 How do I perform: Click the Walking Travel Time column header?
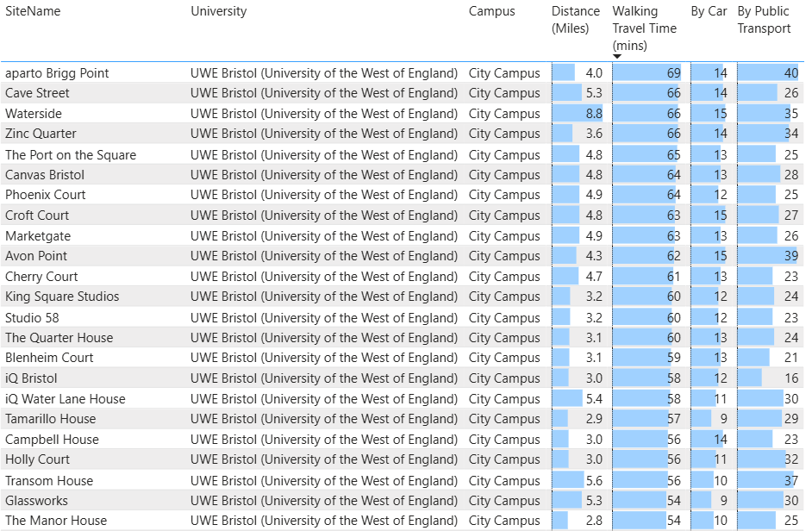pos(644,28)
